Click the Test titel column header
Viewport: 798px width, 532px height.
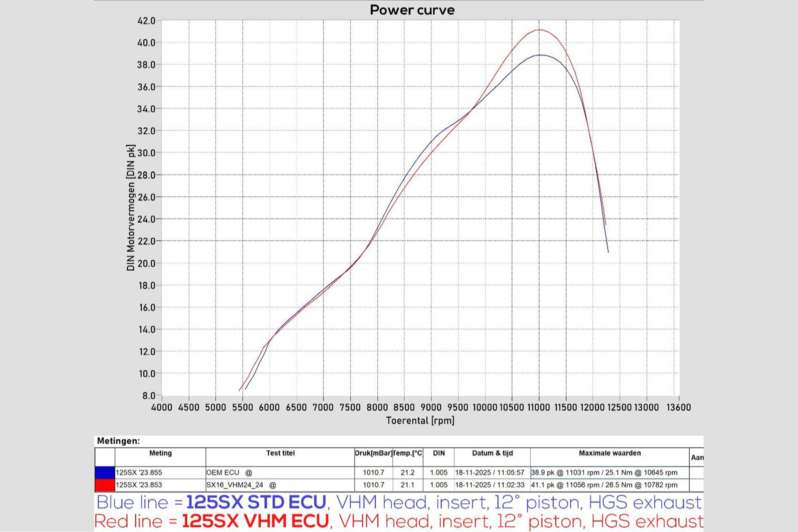coord(280,453)
